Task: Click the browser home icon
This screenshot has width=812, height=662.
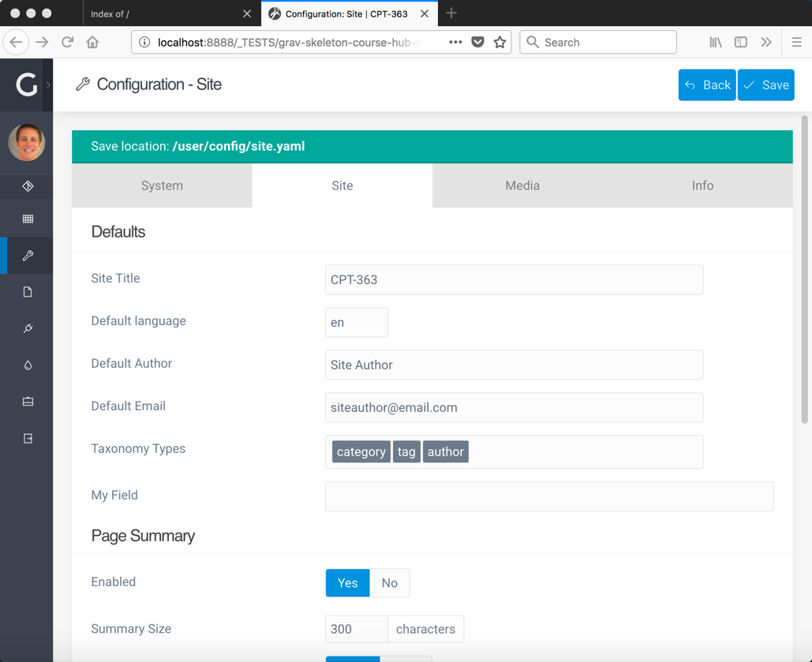Action: [x=92, y=42]
